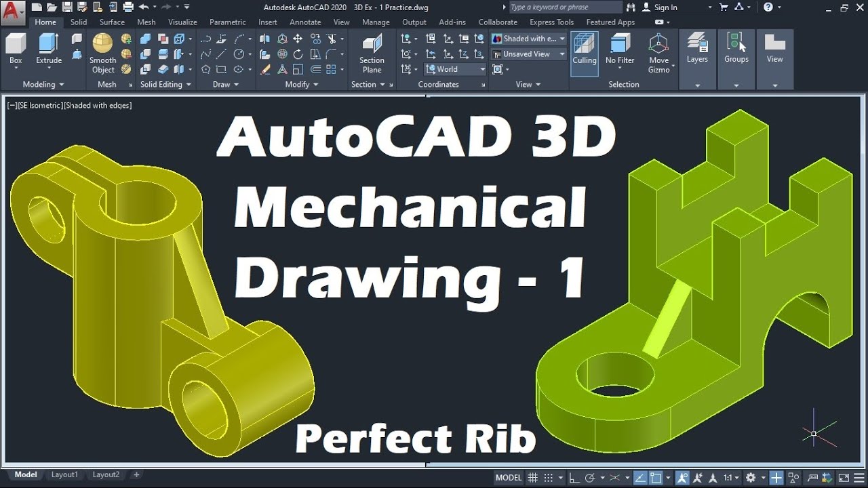
Task: Expand the Draw panel dropdown
Action: pyautogui.click(x=226, y=84)
